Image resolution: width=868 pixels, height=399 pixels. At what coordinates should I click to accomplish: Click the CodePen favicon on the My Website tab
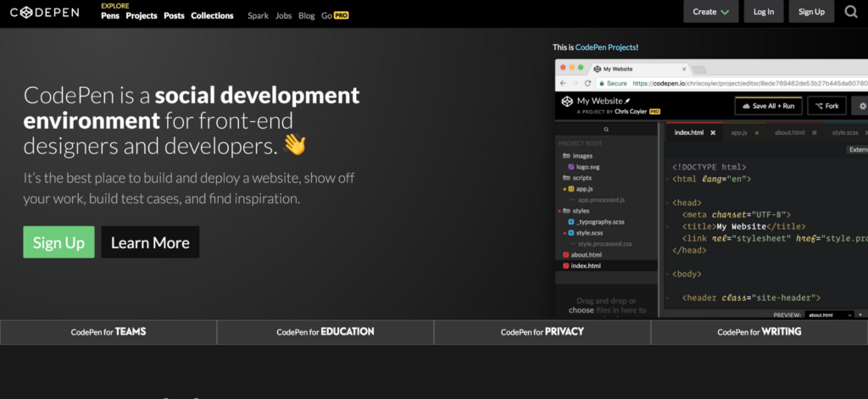point(597,69)
